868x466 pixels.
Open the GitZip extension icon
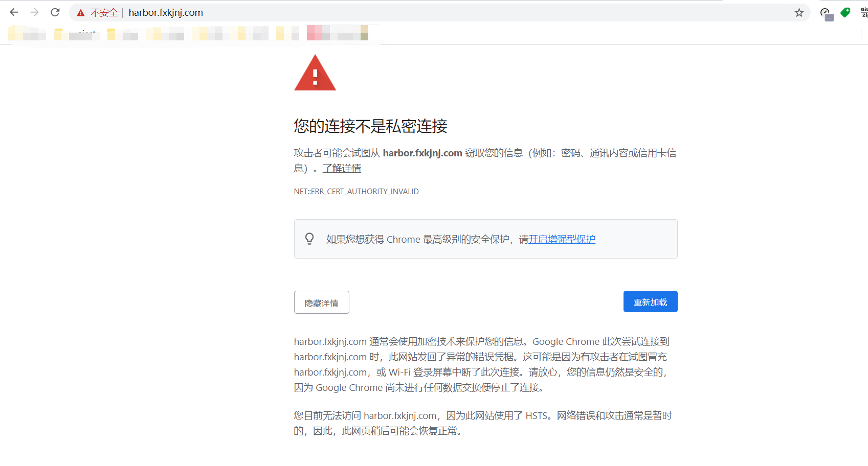point(864,12)
